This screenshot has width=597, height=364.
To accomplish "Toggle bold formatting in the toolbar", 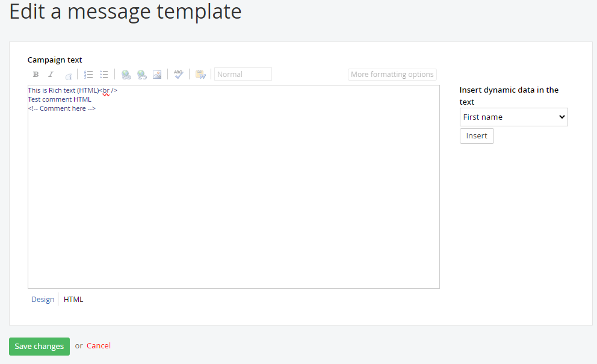I will click(x=36, y=74).
